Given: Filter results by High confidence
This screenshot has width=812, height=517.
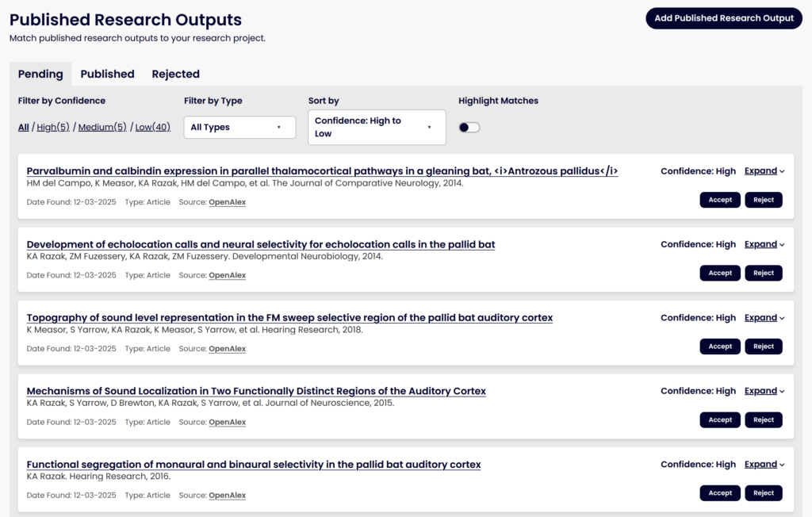Looking at the screenshot, I should click(x=52, y=126).
